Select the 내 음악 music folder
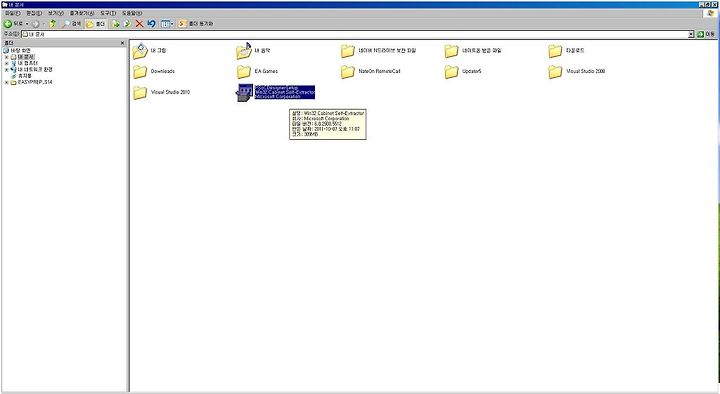The height and width of the screenshot is (394, 720). pyautogui.click(x=253, y=51)
